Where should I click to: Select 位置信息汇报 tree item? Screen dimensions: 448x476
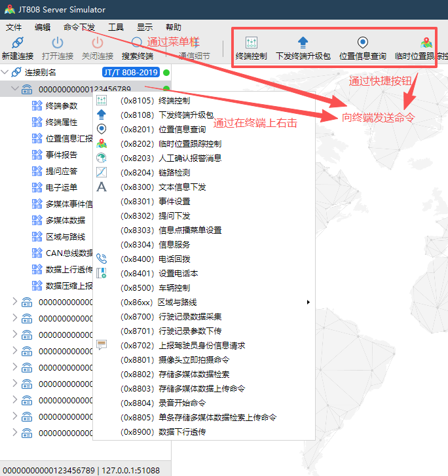pos(69,138)
